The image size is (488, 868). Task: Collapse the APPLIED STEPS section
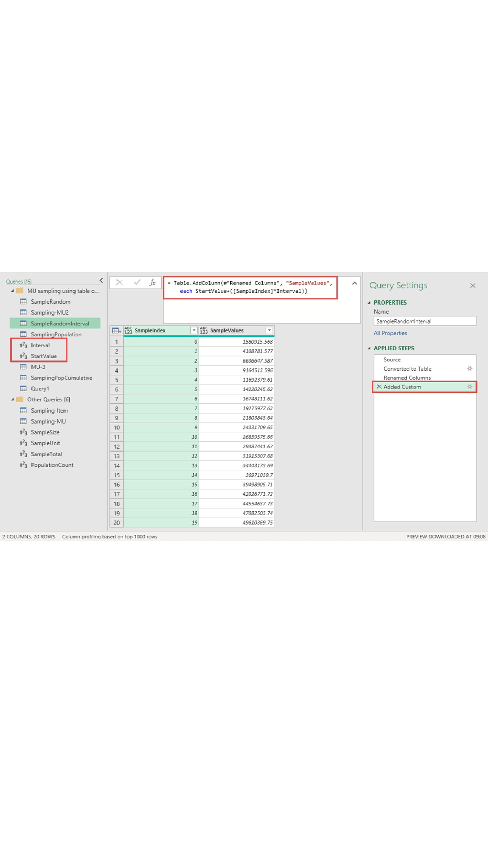point(369,349)
